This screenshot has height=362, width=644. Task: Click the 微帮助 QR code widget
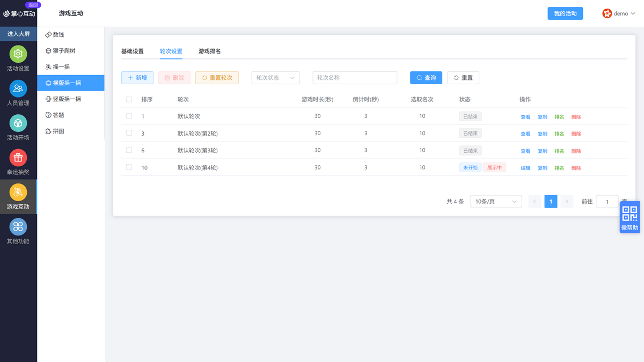(630, 217)
